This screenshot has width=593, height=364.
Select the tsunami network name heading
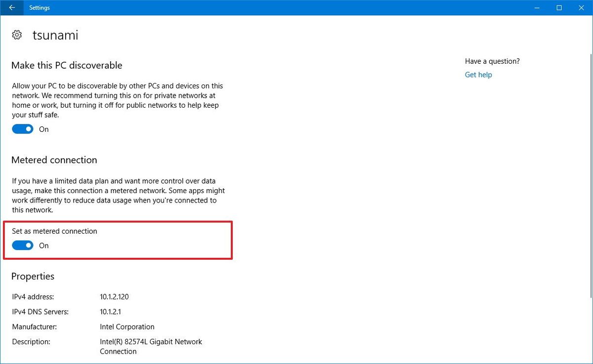(55, 35)
